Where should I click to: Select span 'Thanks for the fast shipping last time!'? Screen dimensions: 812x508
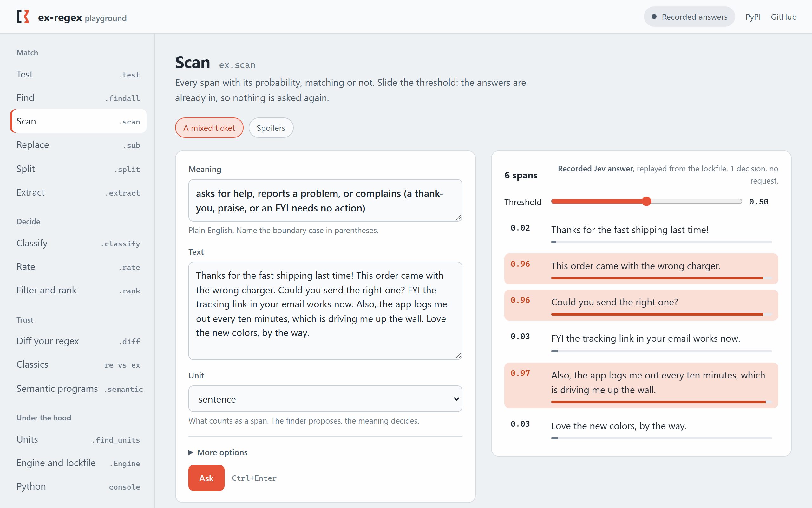coord(641,232)
